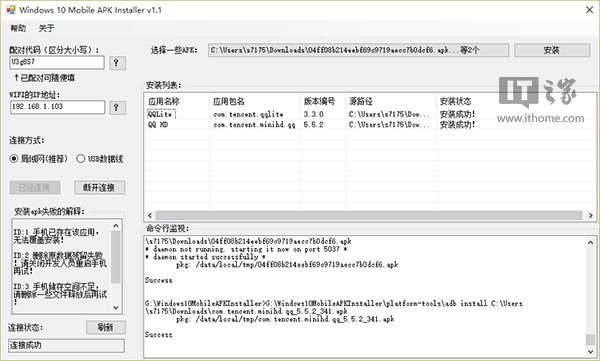Click the 安装状态 column header
The height and width of the screenshot is (361, 600).
(x=455, y=101)
